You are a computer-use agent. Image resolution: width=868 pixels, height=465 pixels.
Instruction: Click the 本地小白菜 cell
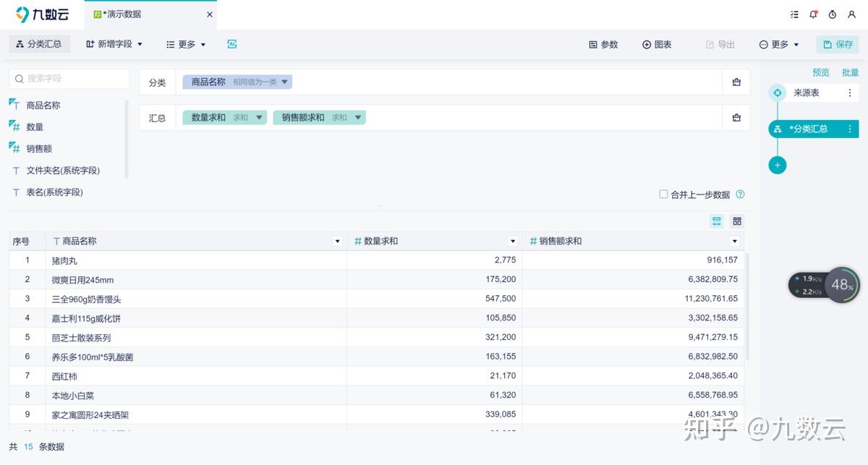pos(196,396)
